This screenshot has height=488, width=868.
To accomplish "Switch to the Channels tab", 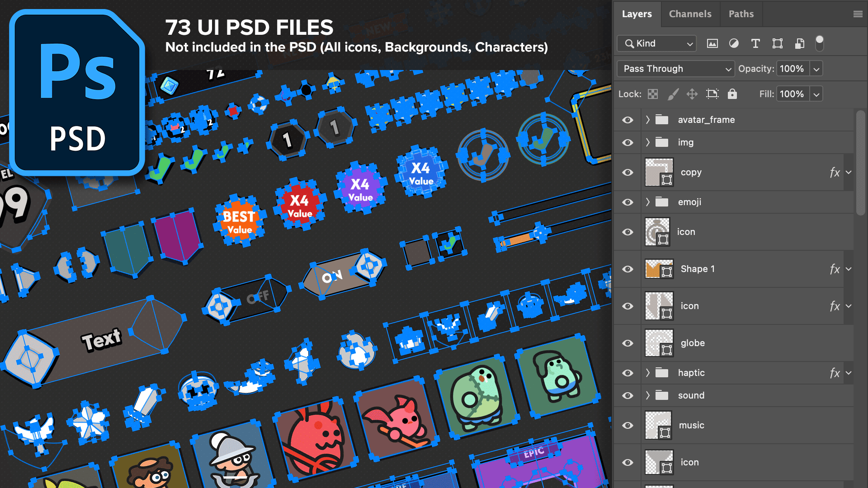I will (690, 14).
